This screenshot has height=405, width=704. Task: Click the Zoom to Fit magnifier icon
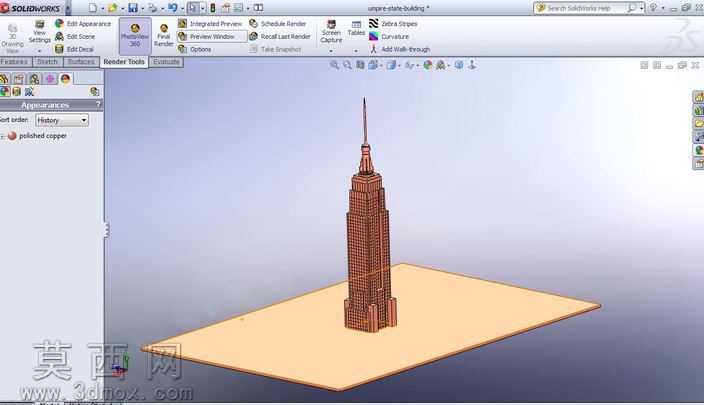334,65
